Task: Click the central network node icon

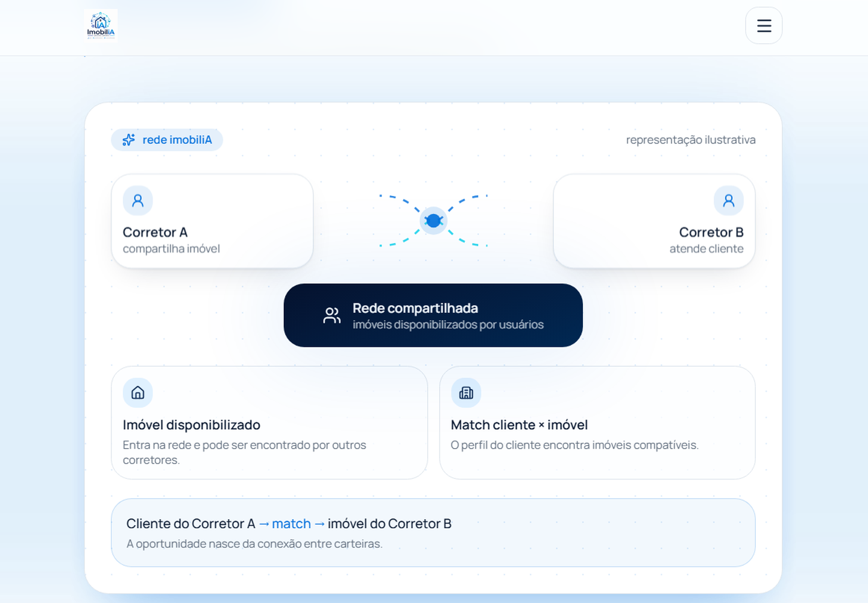Action: coord(433,221)
